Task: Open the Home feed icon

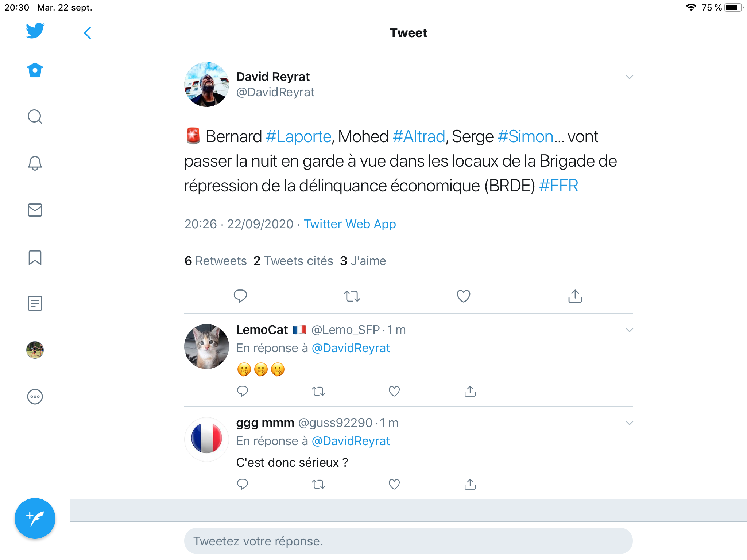Action: 35,70
